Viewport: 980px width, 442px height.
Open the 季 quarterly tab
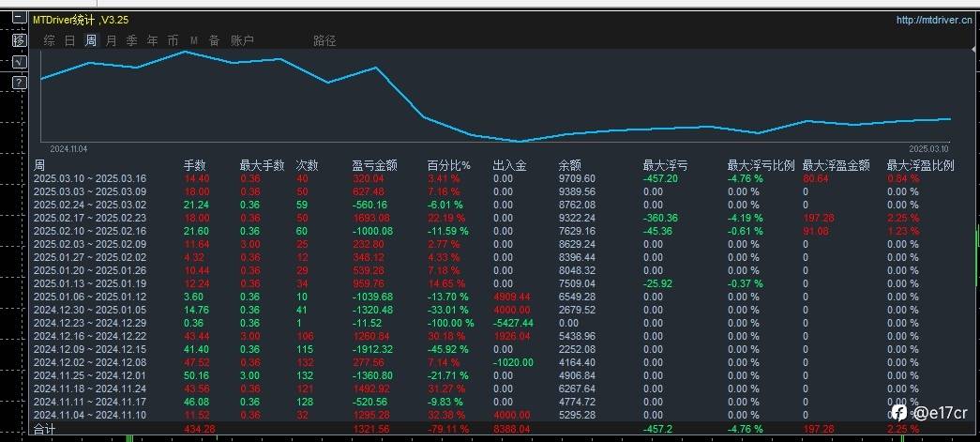click(x=132, y=40)
